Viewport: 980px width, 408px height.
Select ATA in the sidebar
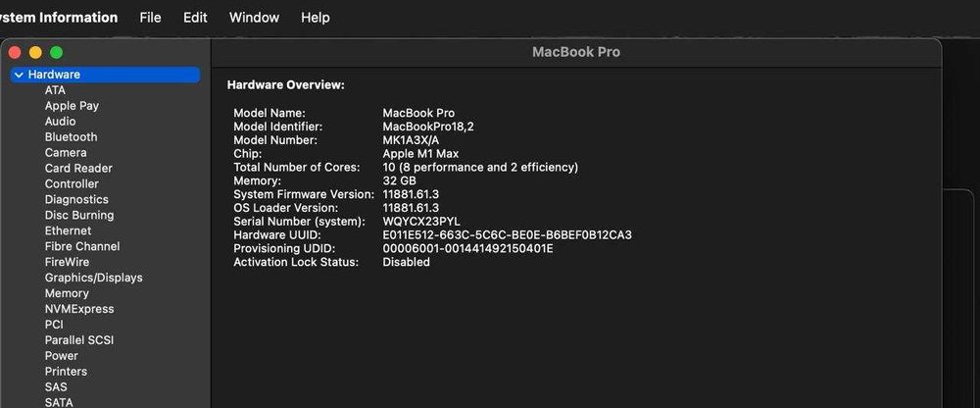coord(55,90)
